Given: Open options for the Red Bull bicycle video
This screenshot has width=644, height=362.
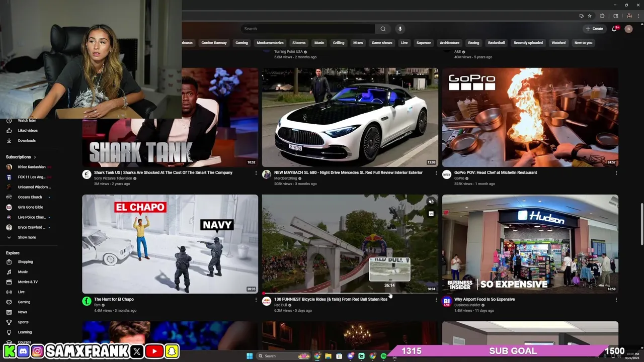Looking at the screenshot, I should (436, 300).
